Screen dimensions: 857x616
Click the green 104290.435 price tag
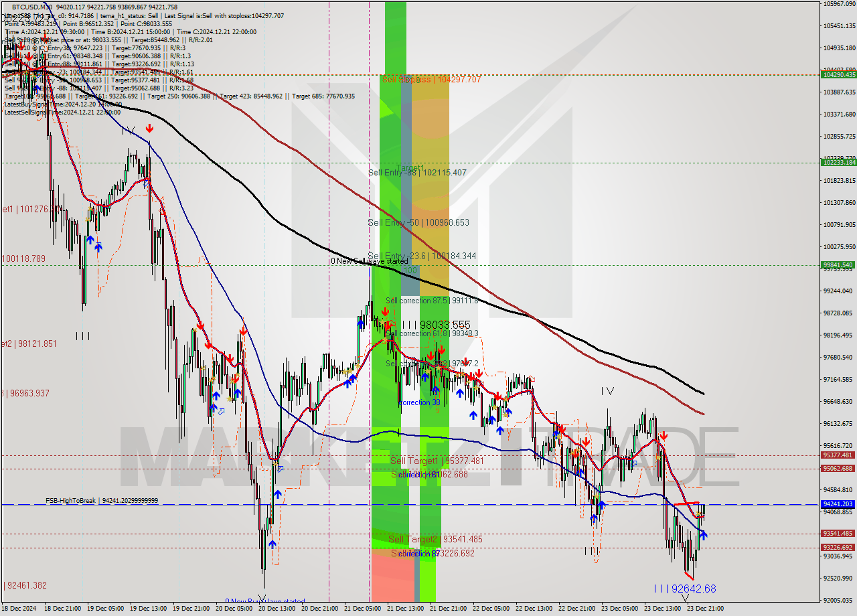[838, 74]
